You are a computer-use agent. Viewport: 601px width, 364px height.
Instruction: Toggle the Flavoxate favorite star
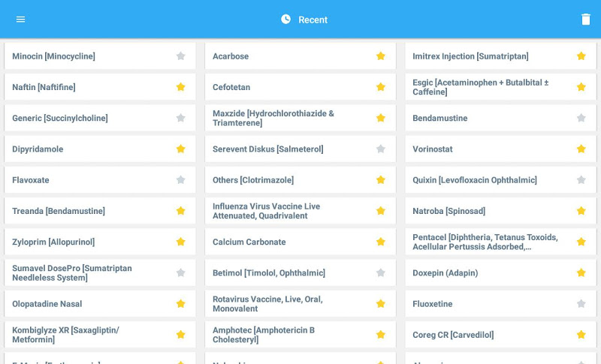point(180,180)
